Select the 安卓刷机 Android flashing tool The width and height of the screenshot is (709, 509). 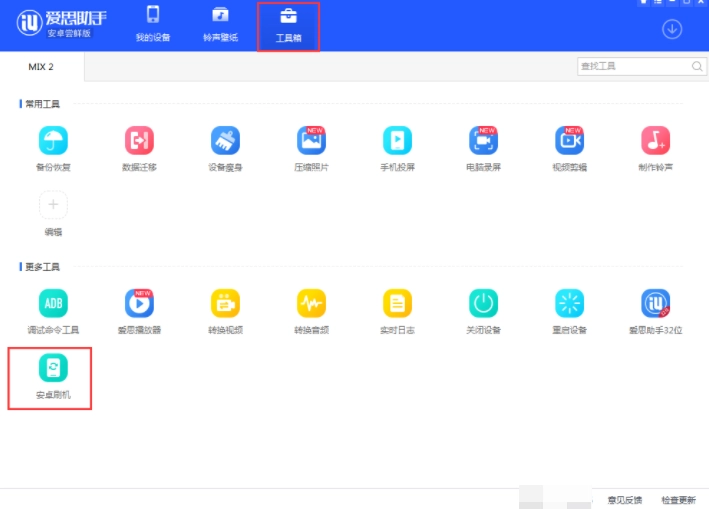[x=53, y=369]
